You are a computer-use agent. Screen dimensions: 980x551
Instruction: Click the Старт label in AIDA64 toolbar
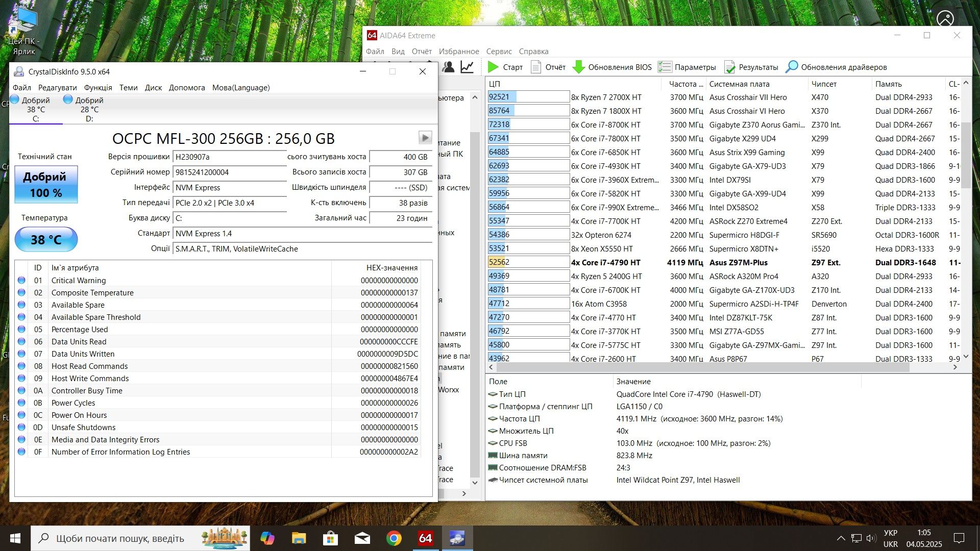[x=512, y=67]
